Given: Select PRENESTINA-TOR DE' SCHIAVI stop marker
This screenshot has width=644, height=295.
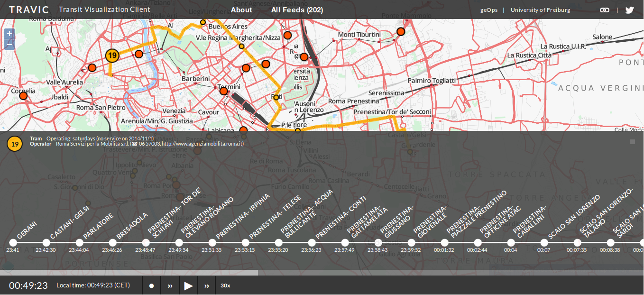Looking at the screenshot, I should pos(146,242).
